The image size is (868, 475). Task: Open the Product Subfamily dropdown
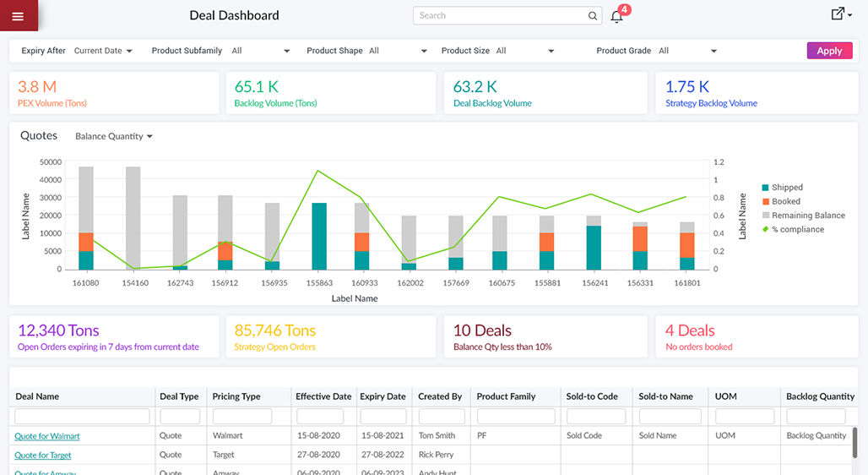tap(261, 51)
